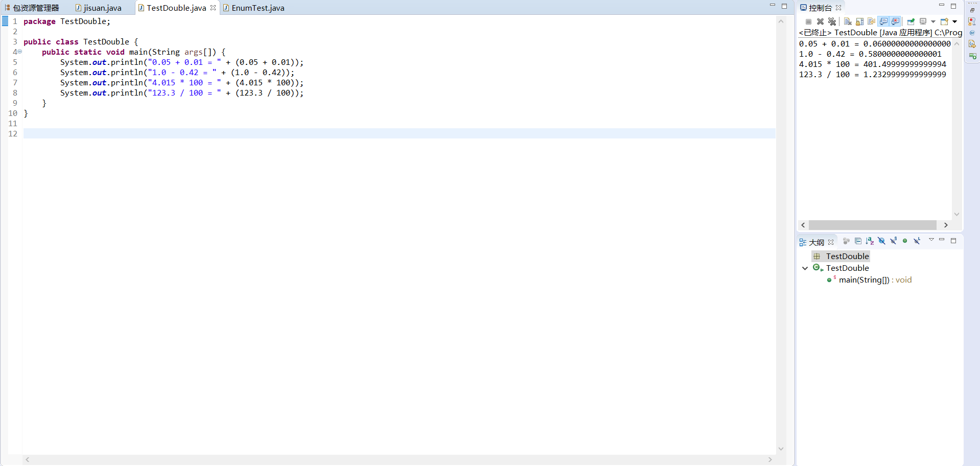The image size is (980, 466).
Task: Open the Display Selected Console dropdown arrow
Action: (x=933, y=21)
